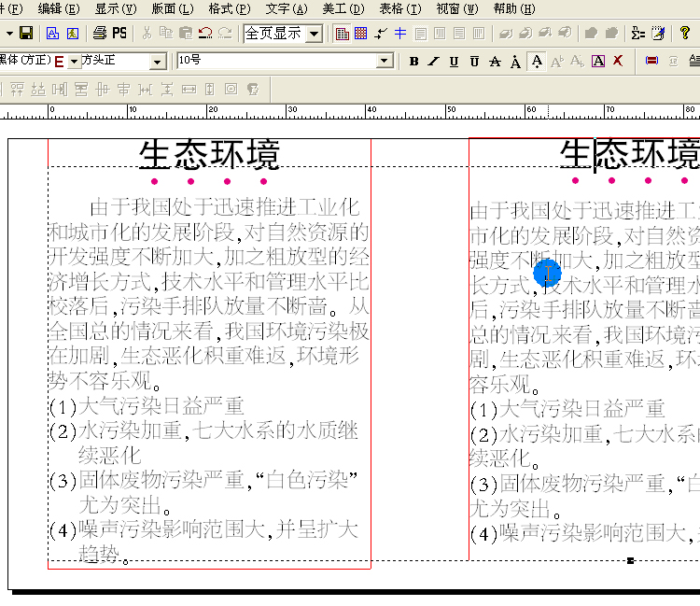The height and width of the screenshot is (606, 700).
Task: Toggle Bold text formatting
Action: pyautogui.click(x=414, y=62)
